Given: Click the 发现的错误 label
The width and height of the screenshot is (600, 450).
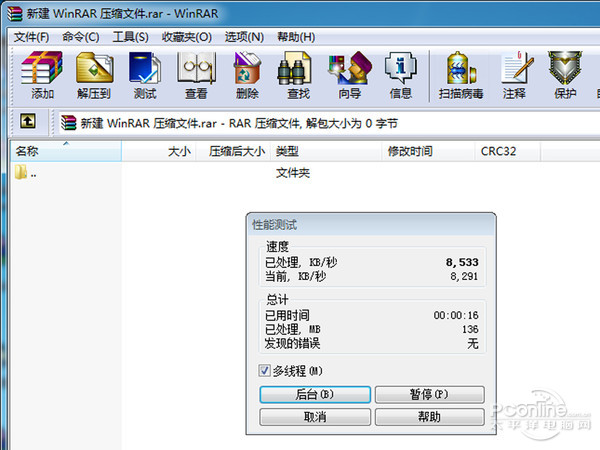Looking at the screenshot, I should click(292, 343).
